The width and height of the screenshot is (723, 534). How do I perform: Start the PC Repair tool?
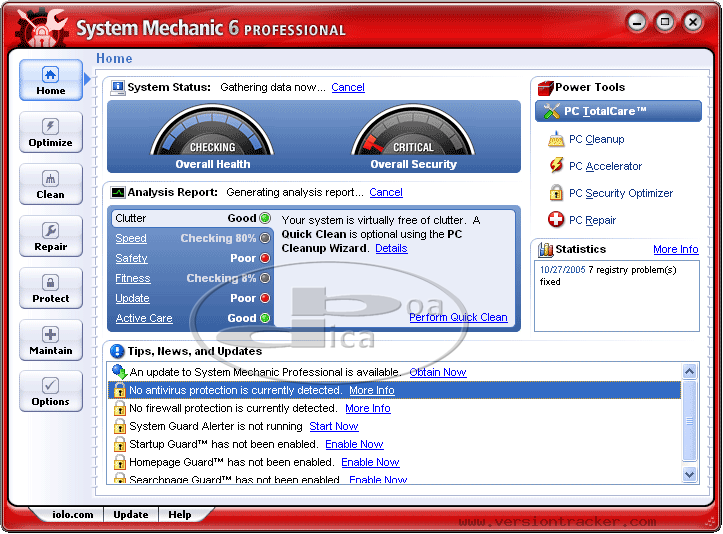click(x=592, y=221)
